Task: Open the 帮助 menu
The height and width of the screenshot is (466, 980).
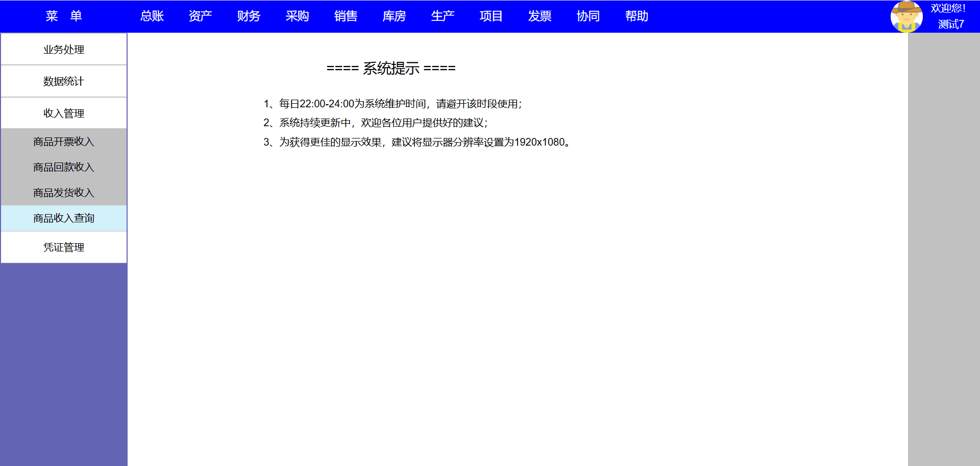Action: 636,16
